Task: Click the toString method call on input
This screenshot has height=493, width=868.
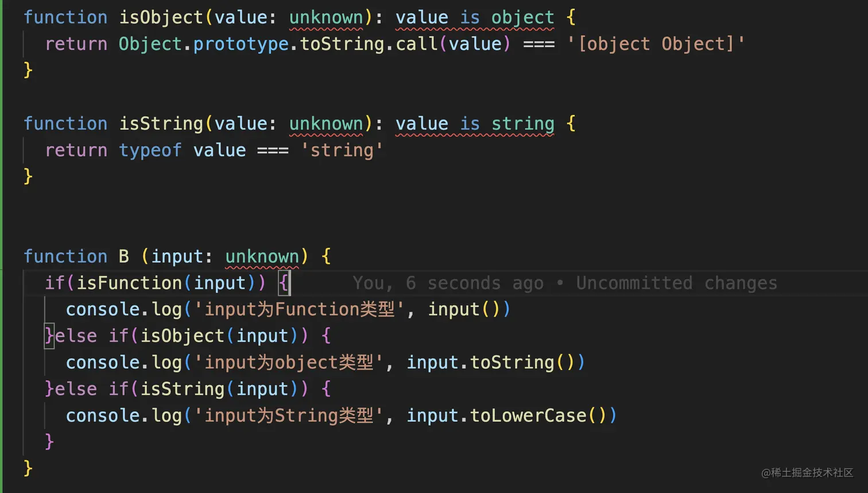Action: [512, 363]
